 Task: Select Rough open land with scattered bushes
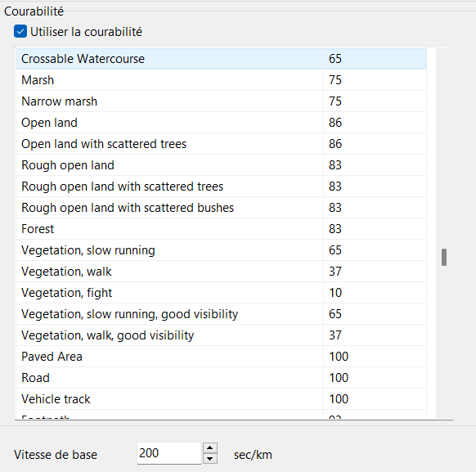[221, 207]
